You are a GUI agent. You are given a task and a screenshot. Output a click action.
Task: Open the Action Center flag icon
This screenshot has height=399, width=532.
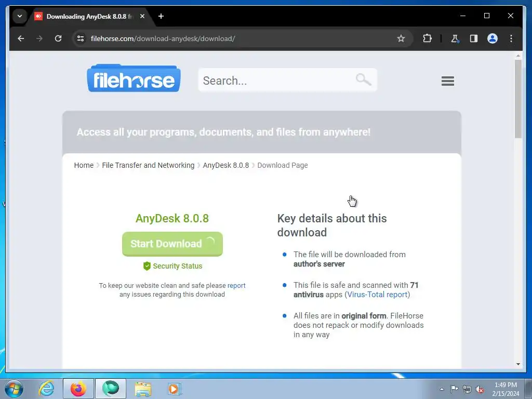coord(454,389)
